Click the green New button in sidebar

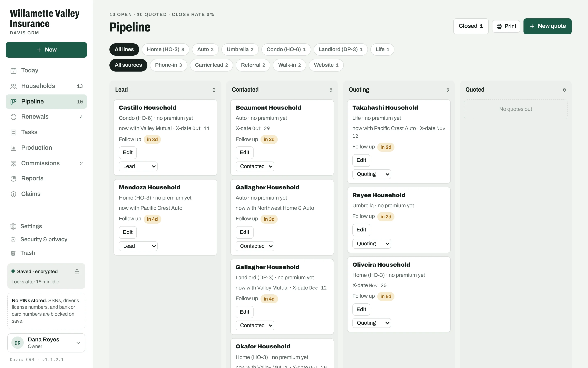[x=46, y=50]
